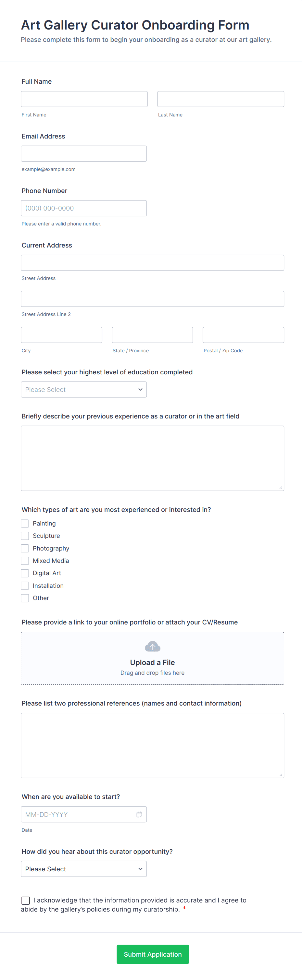Focus the Street Address Line 2 field
302x980 pixels.
click(152, 299)
